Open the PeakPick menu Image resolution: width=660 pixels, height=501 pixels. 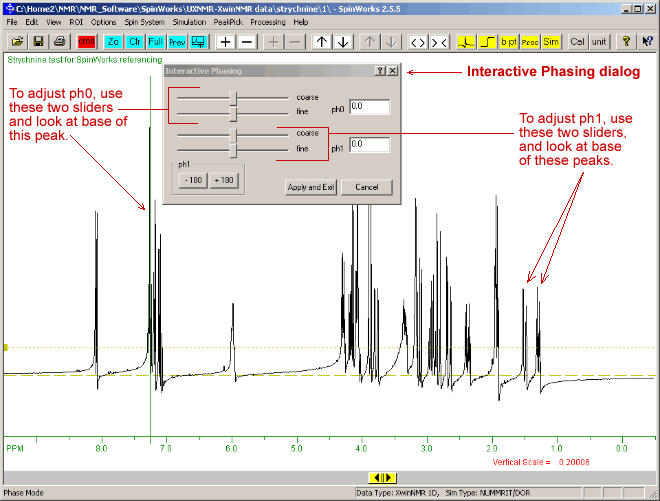pyautogui.click(x=228, y=22)
